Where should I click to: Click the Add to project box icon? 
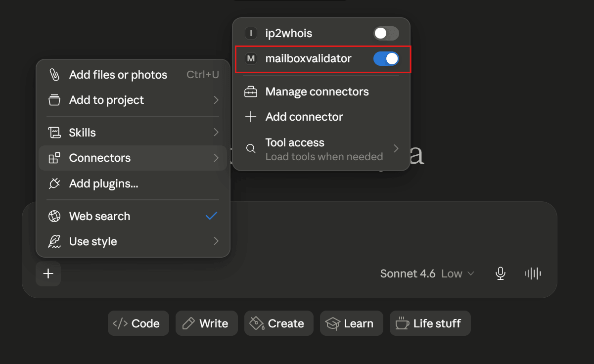point(54,100)
